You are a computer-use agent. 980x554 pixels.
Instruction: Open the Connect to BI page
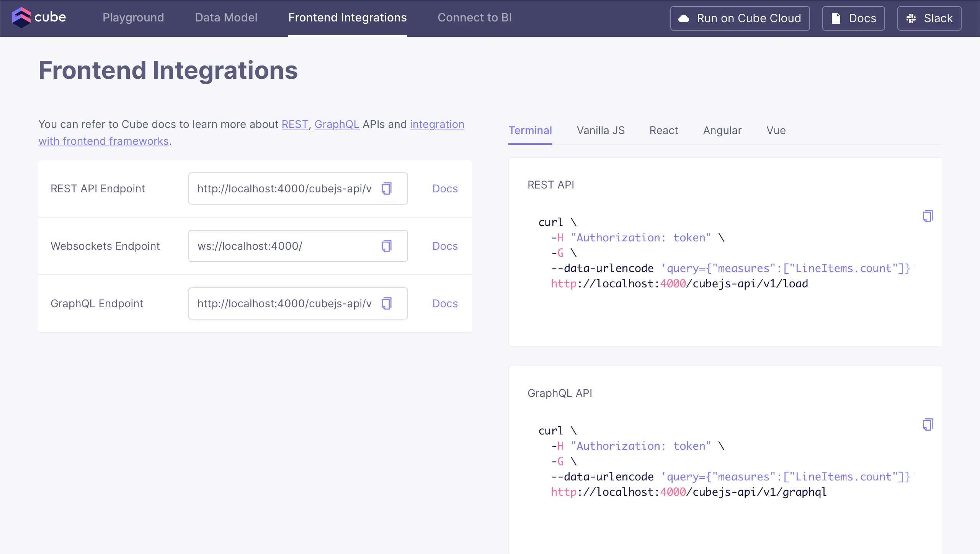tap(474, 18)
